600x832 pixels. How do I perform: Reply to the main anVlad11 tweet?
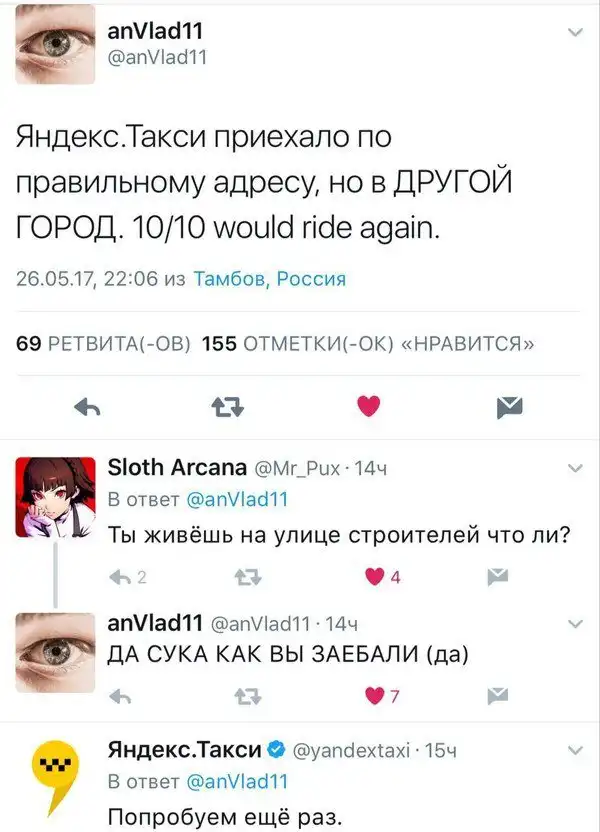pyautogui.click(x=88, y=408)
